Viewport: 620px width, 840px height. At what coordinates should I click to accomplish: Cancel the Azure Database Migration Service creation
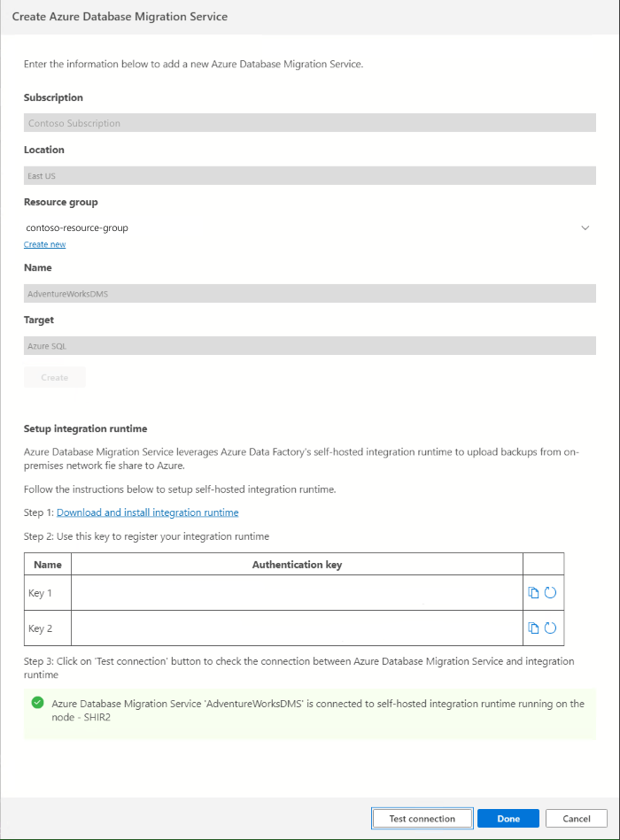[576, 818]
